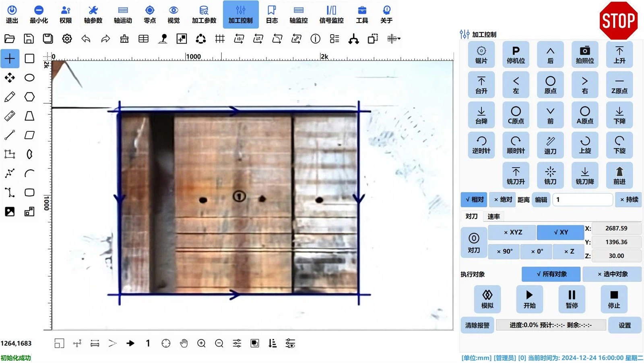Click the undo arrow icon
Screen dimensions: 644x363
pos(86,39)
